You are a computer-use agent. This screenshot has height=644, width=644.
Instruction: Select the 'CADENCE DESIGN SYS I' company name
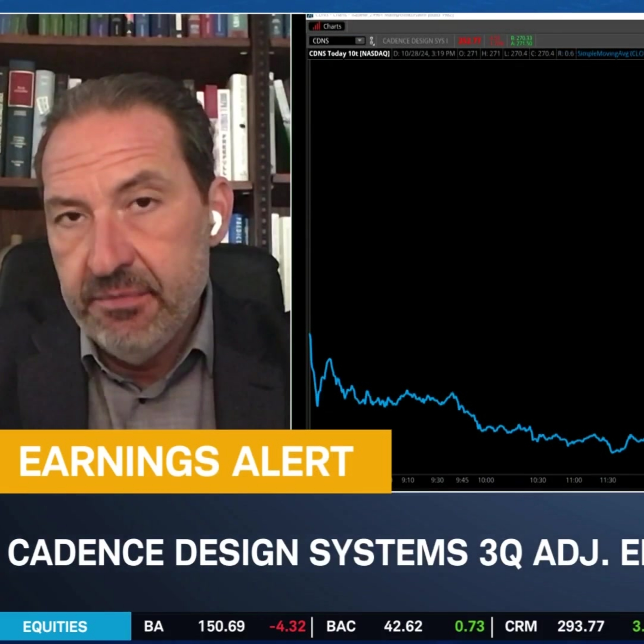(415, 41)
